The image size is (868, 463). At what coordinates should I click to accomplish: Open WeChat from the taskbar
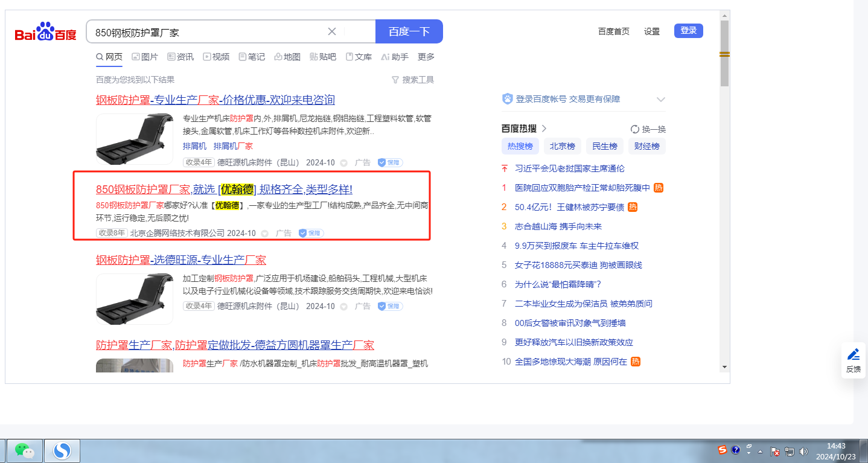[24, 450]
